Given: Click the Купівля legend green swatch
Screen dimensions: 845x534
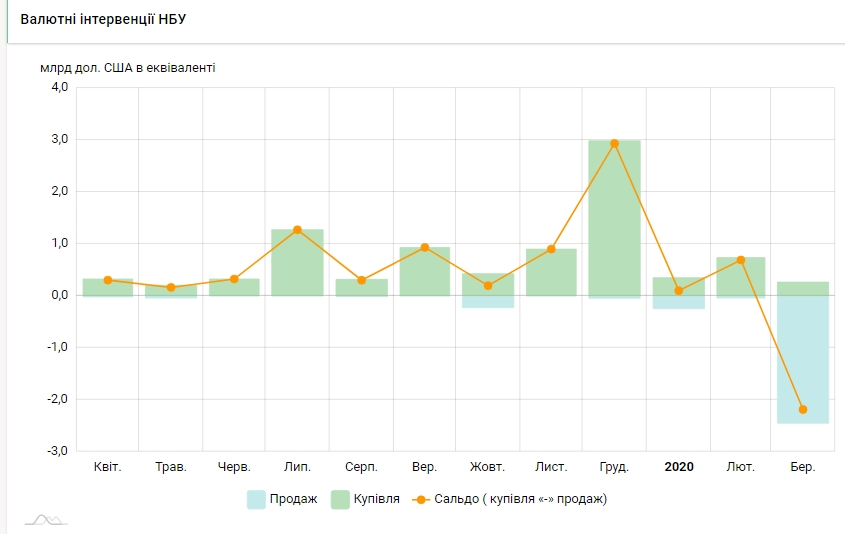Looking at the screenshot, I should (x=342, y=499).
